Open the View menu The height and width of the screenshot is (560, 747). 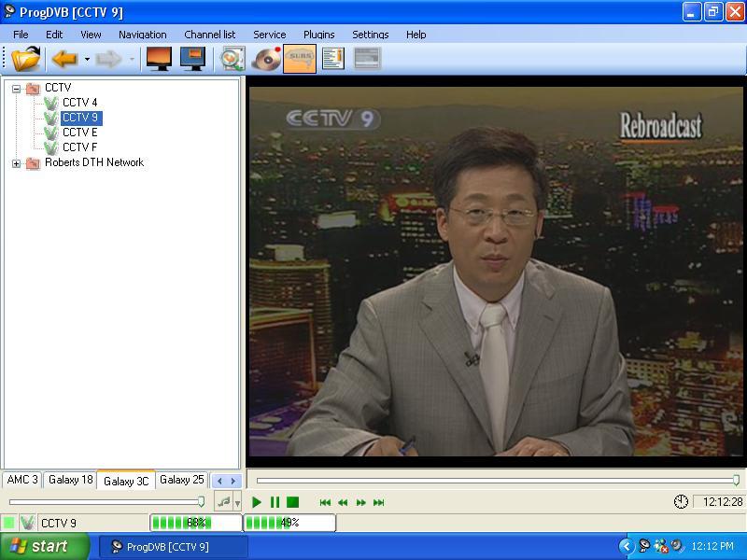(91, 35)
